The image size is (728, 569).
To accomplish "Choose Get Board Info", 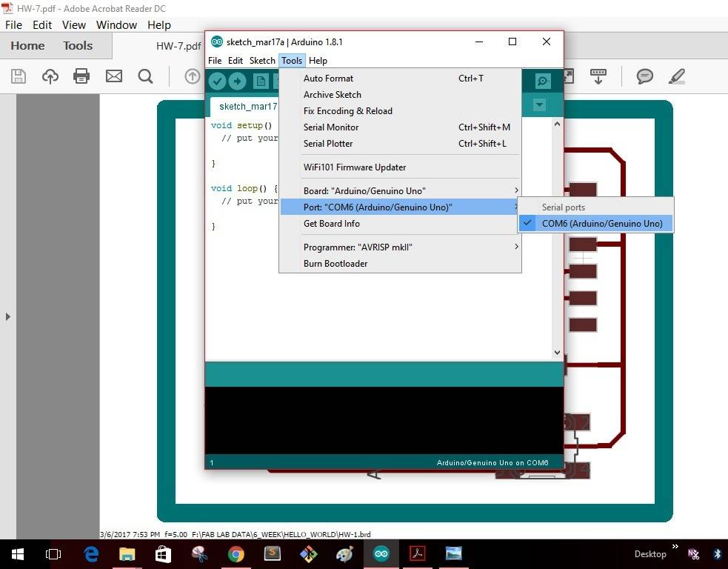I will tap(400, 224).
